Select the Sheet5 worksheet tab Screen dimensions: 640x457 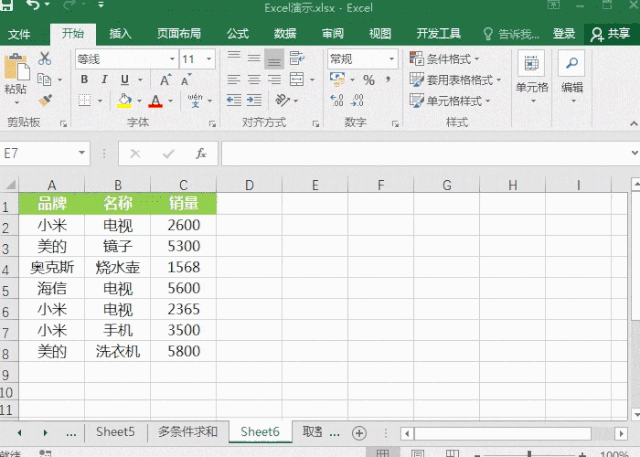(x=115, y=432)
